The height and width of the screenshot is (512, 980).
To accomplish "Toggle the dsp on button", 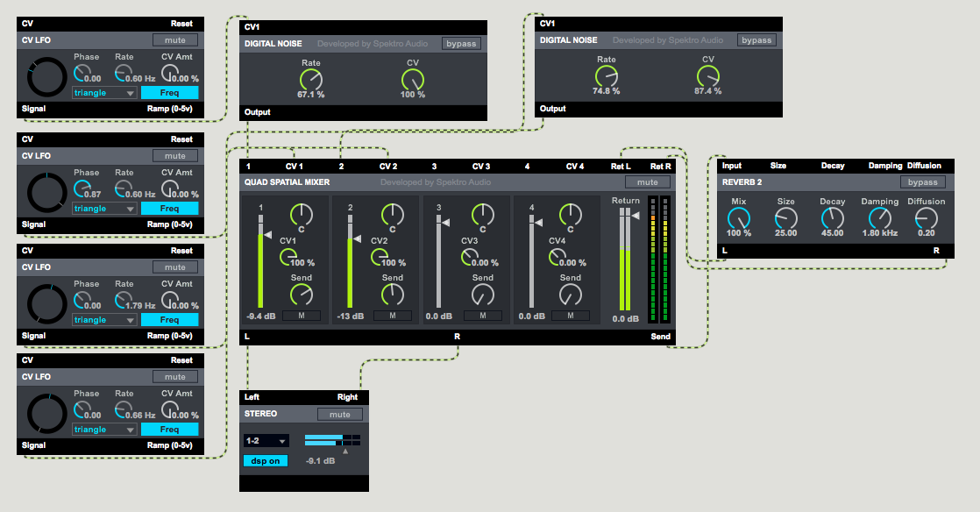I will [266, 461].
